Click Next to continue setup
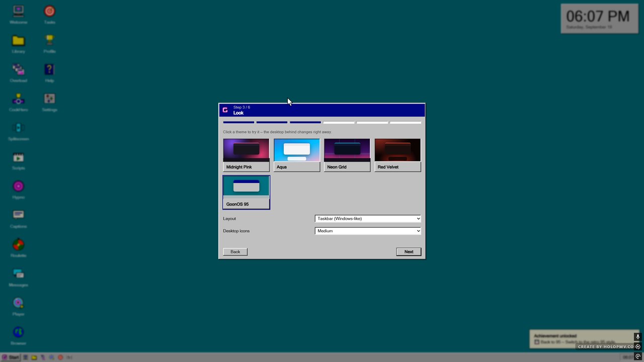The image size is (644, 362). (x=409, y=251)
